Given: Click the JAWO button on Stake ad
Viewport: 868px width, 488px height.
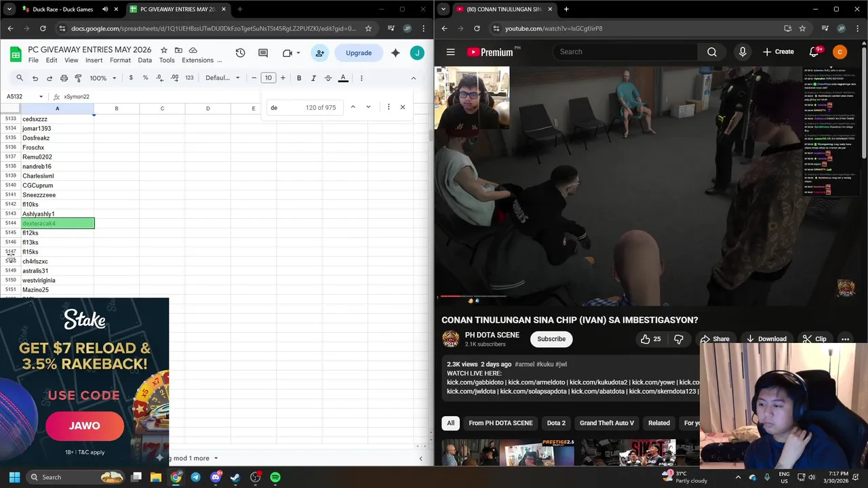Looking at the screenshot, I should click(85, 426).
